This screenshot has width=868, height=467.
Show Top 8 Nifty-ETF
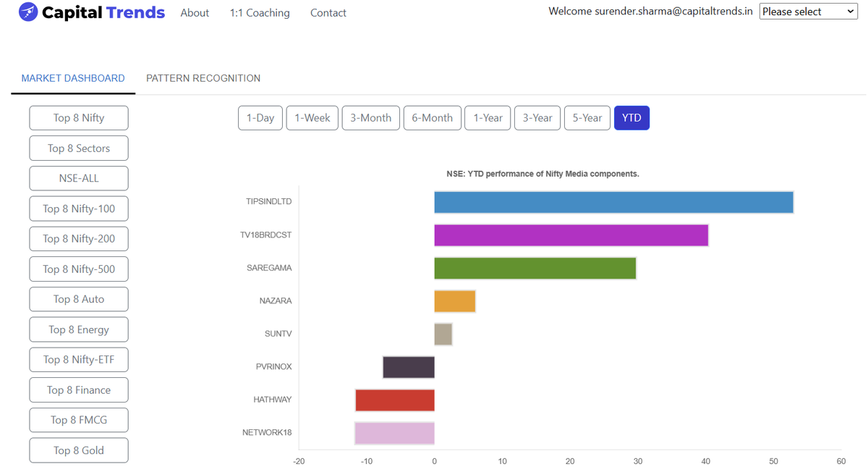click(79, 360)
